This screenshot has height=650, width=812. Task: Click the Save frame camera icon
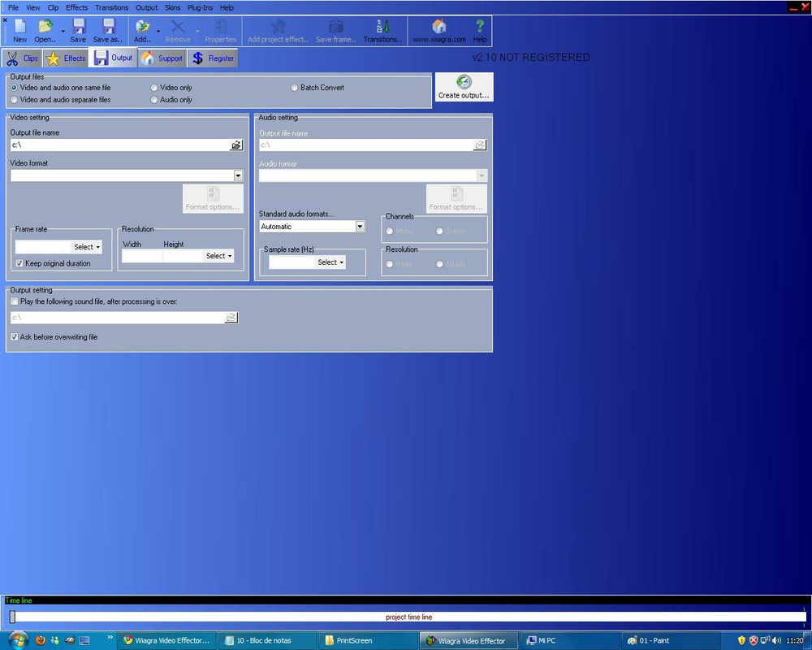pyautogui.click(x=336, y=31)
